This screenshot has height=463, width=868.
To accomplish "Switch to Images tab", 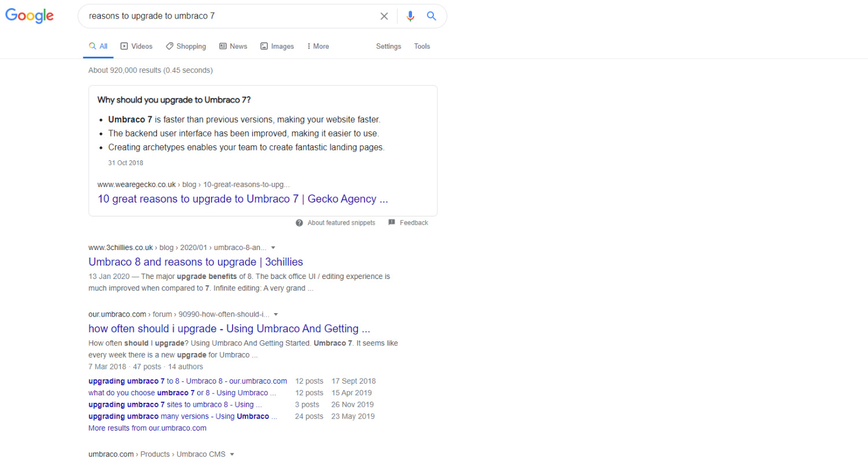I will pos(277,46).
